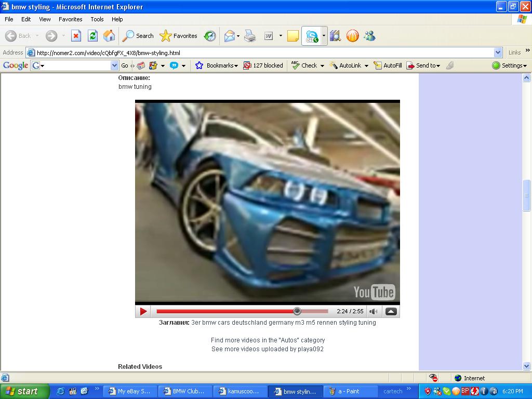Open the Research books icon
The image size is (532, 399).
[335, 36]
